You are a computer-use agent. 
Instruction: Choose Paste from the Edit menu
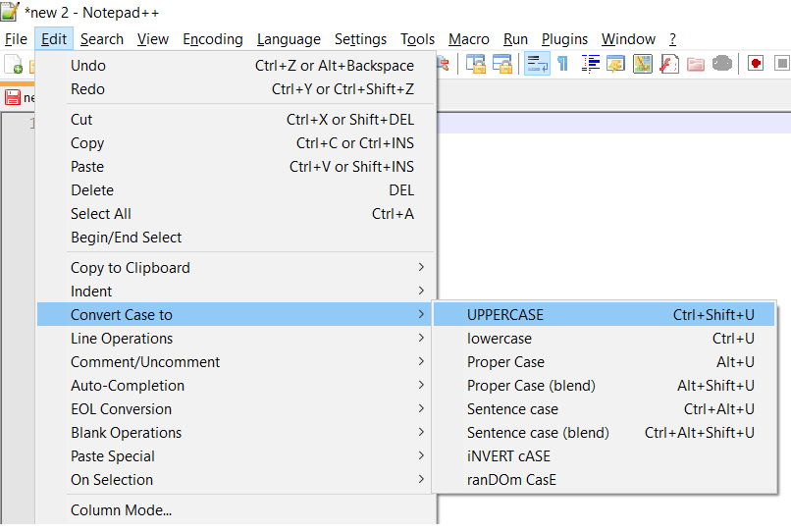(x=237, y=167)
